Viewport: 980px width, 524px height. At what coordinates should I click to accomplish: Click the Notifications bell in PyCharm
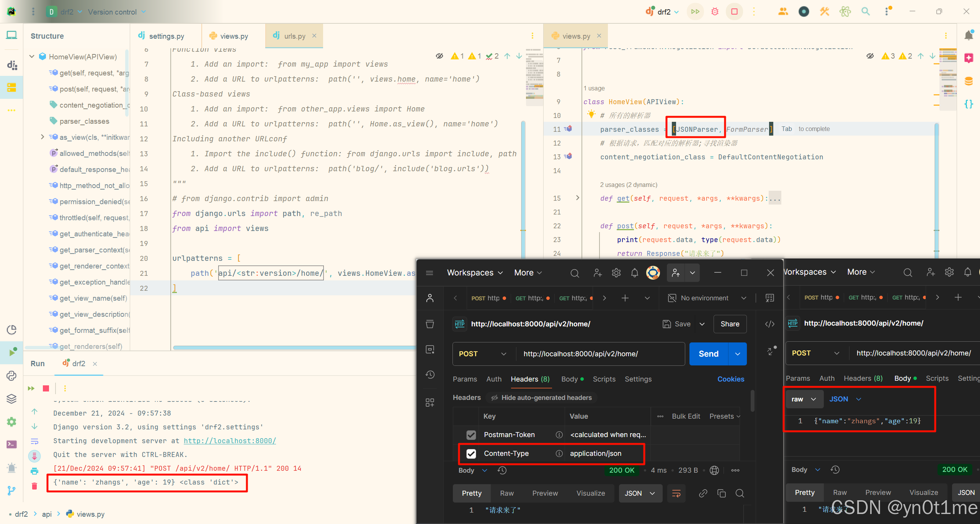point(969,36)
